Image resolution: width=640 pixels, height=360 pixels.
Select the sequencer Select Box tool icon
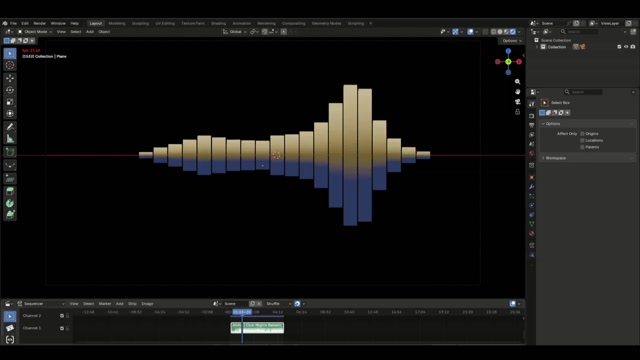click(10, 316)
